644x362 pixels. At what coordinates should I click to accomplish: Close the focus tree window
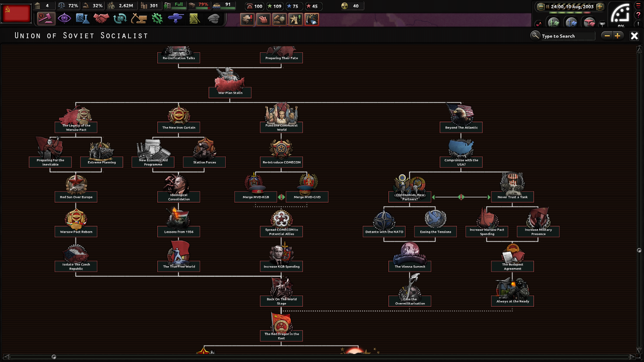(x=634, y=36)
